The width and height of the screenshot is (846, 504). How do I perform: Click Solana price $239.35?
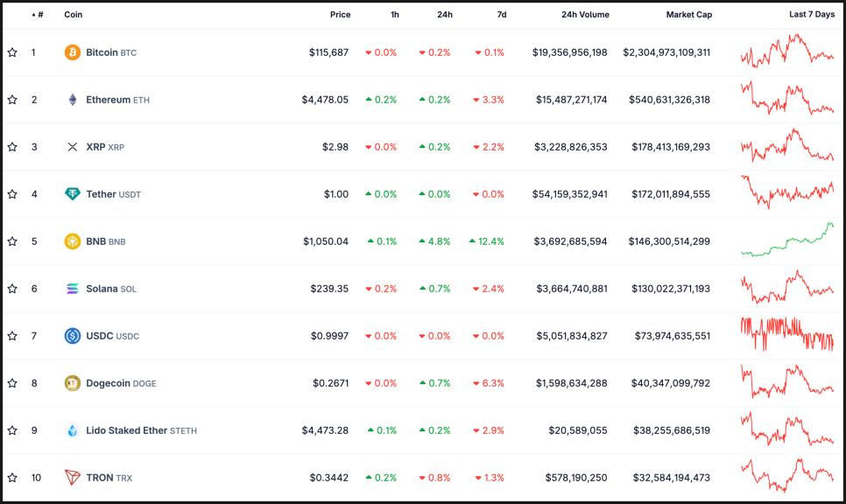tap(329, 289)
